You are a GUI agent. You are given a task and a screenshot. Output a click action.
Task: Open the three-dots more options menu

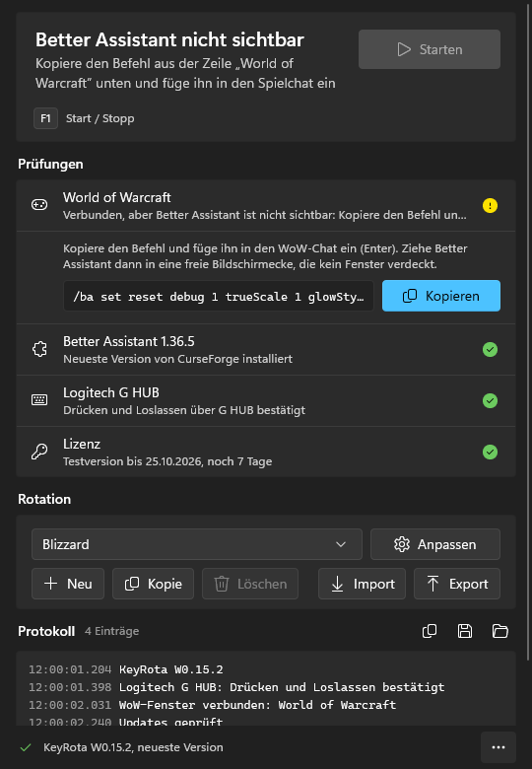click(499, 747)
